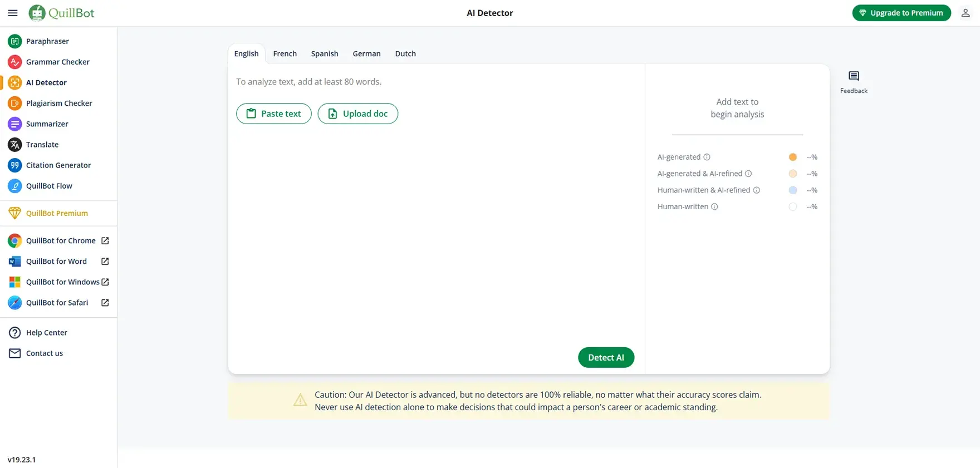
Task: Click the blue Human-written & AI-refined dot
Action: pyautogui.click(x=793, y=190)
